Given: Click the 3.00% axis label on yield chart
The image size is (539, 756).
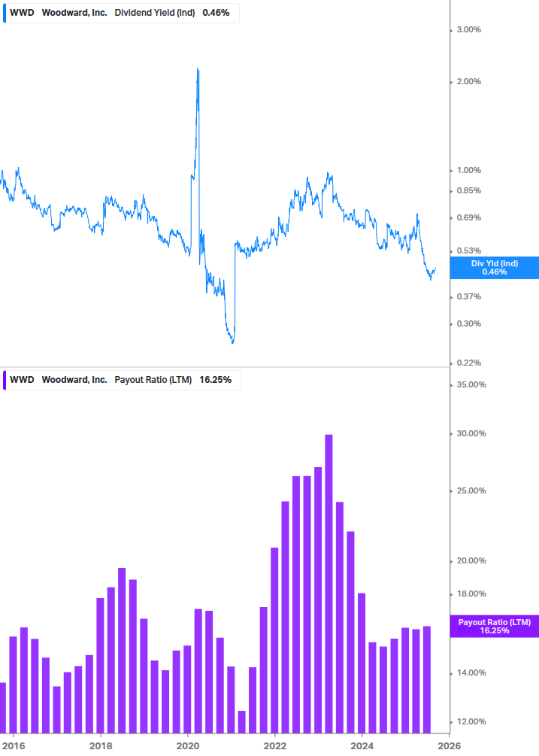Looking at the screenshot, I should 468,29.
